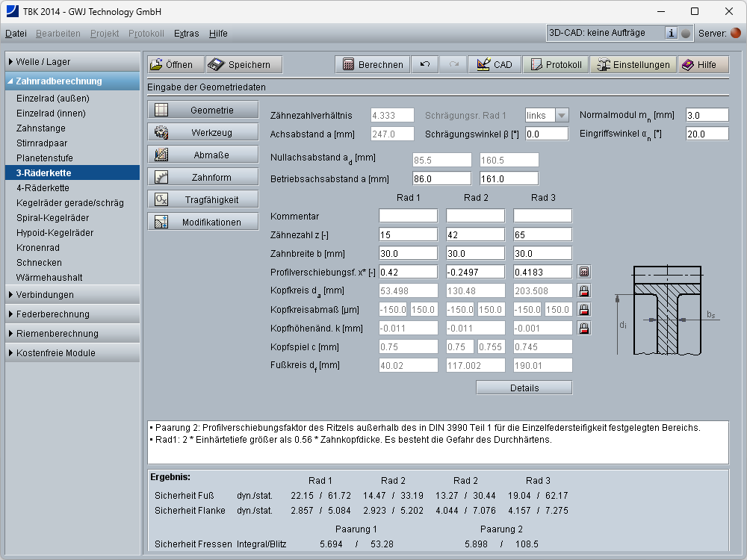Click the Normalmodul input field

(707, 115)
